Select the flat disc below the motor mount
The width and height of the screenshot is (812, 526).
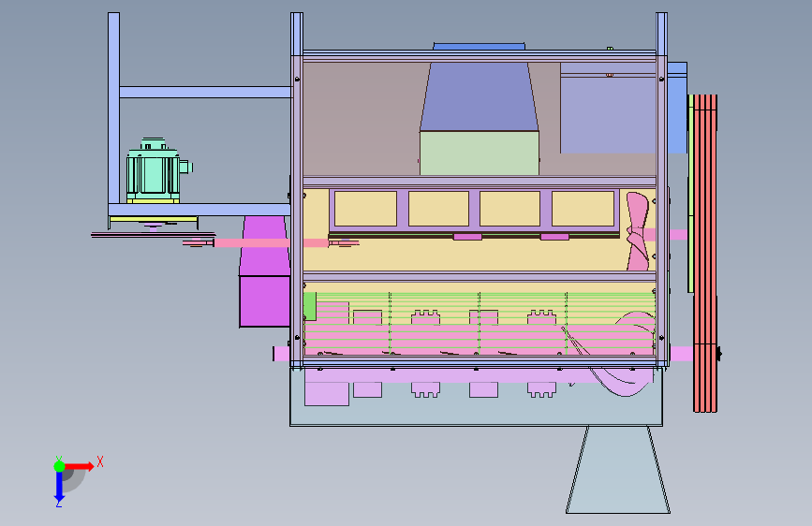click(153, 235)
